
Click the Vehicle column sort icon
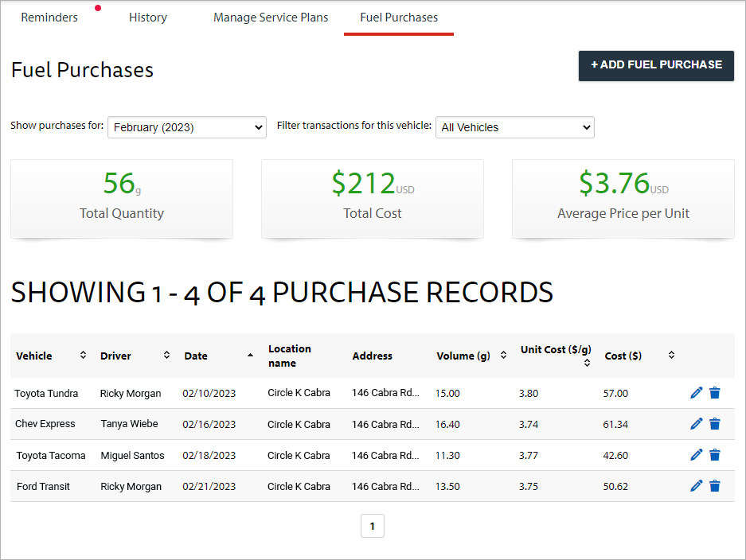click(82, 355)
